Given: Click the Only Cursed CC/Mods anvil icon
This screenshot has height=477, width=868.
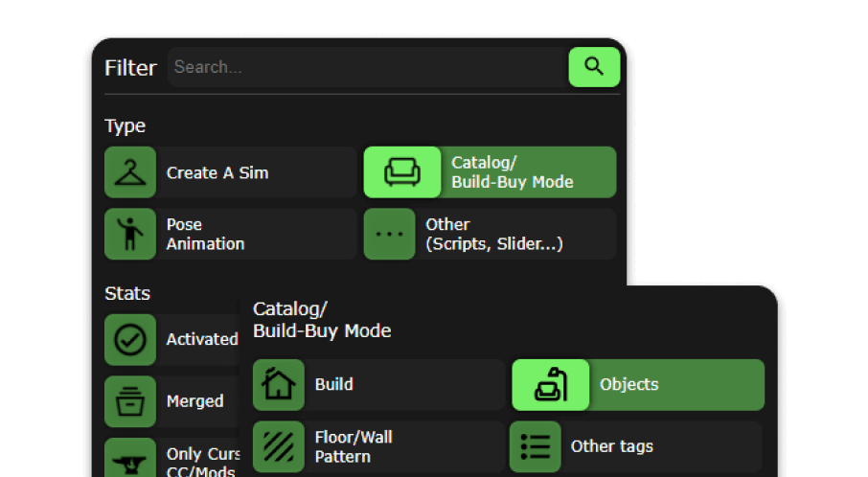Looking at the screenshot, I should [130, 460].
